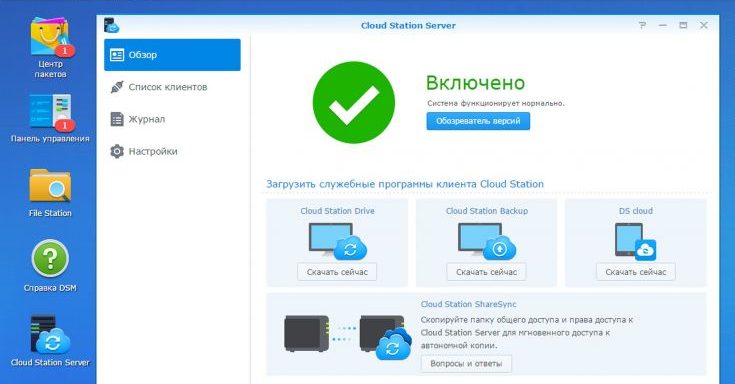The width and height of the screenshot is (735, 384).
Task: Open the Package Center desktop icon
Action: 50,47
